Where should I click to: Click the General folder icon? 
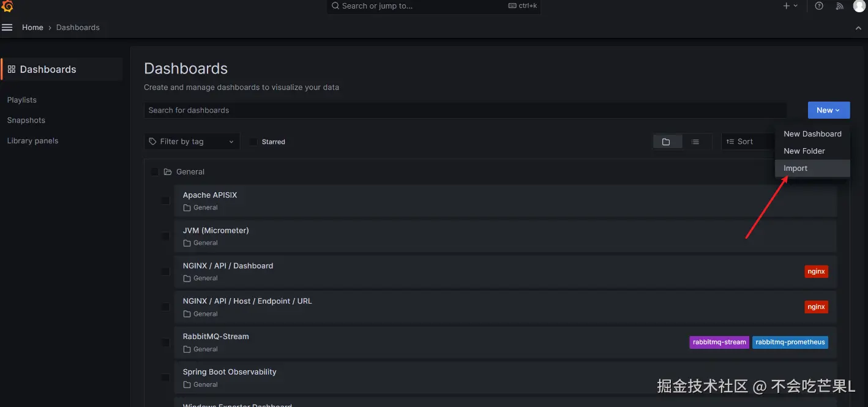pyautogui.click(x=168, y=172)
